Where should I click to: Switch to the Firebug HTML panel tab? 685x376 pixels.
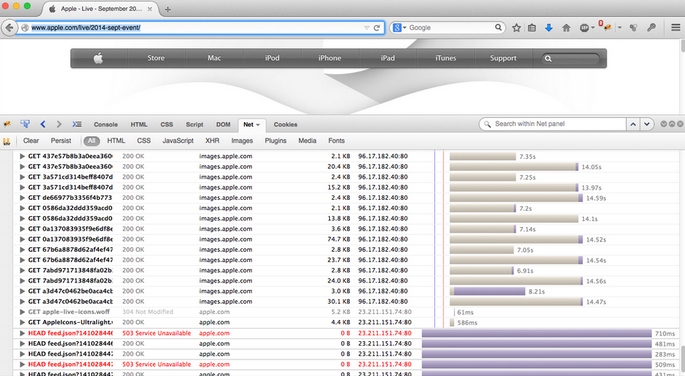click(139, 124)
